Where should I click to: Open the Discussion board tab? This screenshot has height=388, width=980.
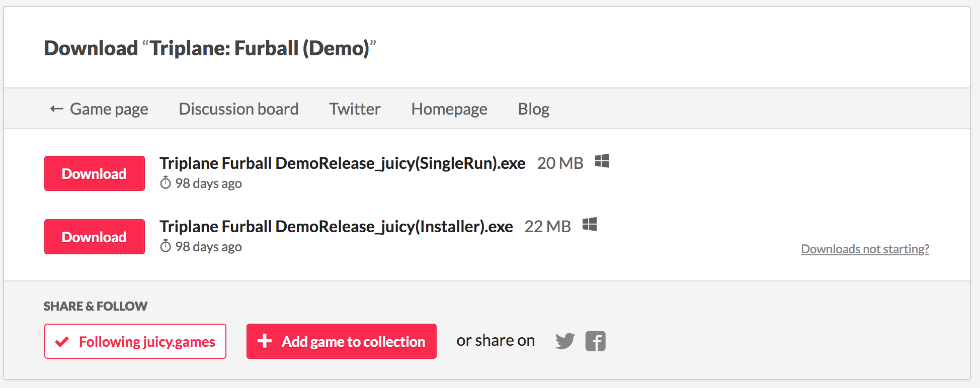pyautogui.click(x=238, y=109)
